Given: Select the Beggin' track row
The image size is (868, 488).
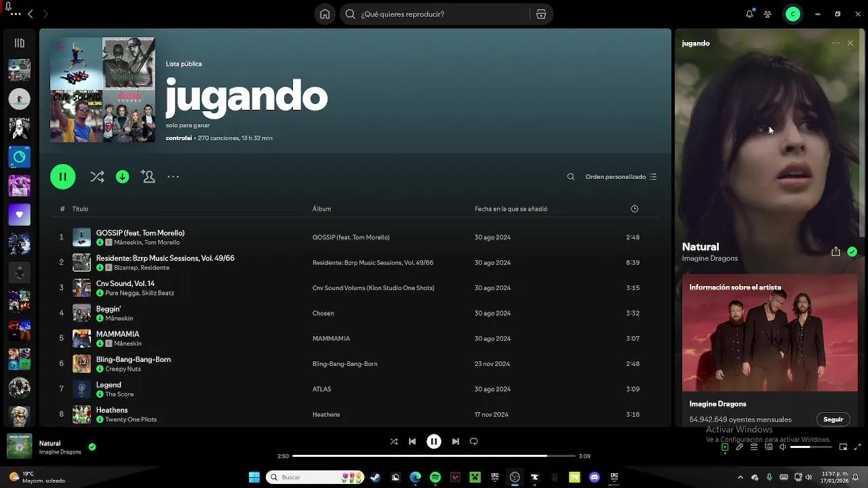Looking at the screenshot, I should click(355, 313).
